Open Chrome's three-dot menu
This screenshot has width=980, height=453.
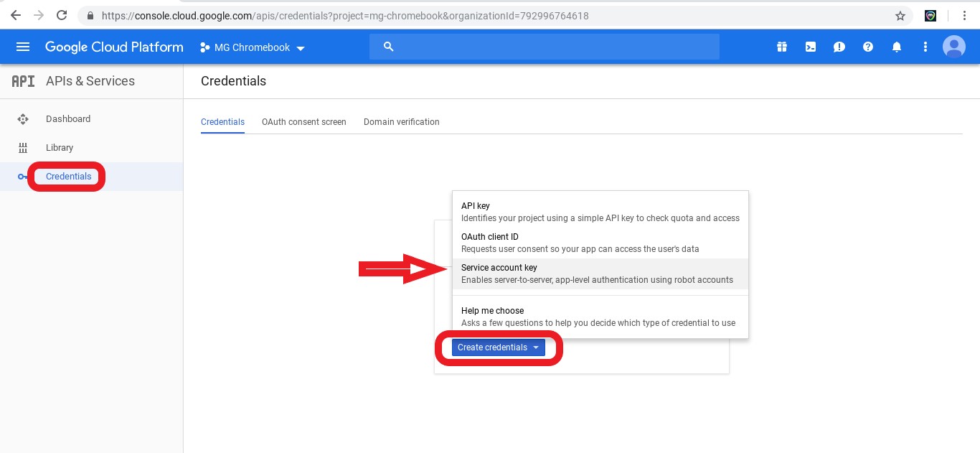tap(965, 15)
